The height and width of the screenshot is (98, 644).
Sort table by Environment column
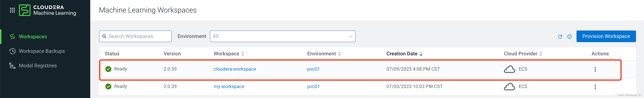(x=339, y=54)
